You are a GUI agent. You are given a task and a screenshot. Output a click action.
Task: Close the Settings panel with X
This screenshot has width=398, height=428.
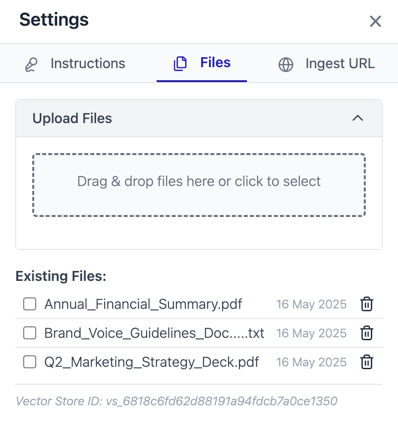pyautogui.click(x=375, y=21)
